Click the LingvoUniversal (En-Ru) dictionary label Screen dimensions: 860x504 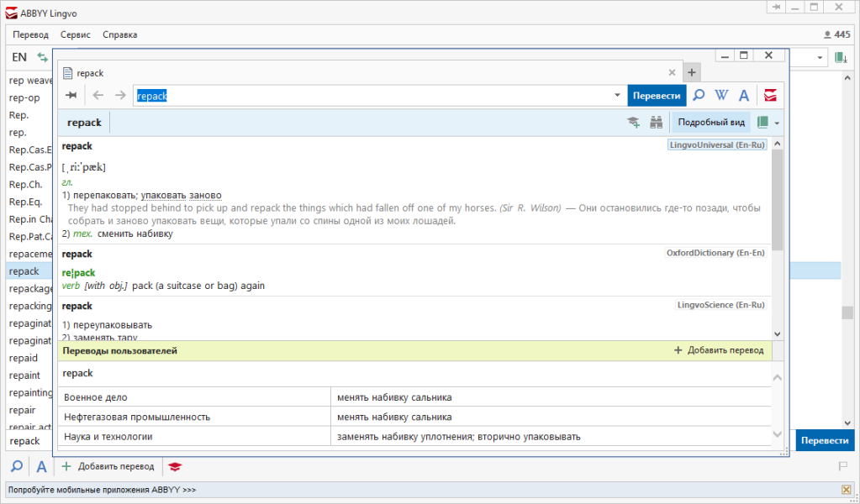(x=717, y=145)
